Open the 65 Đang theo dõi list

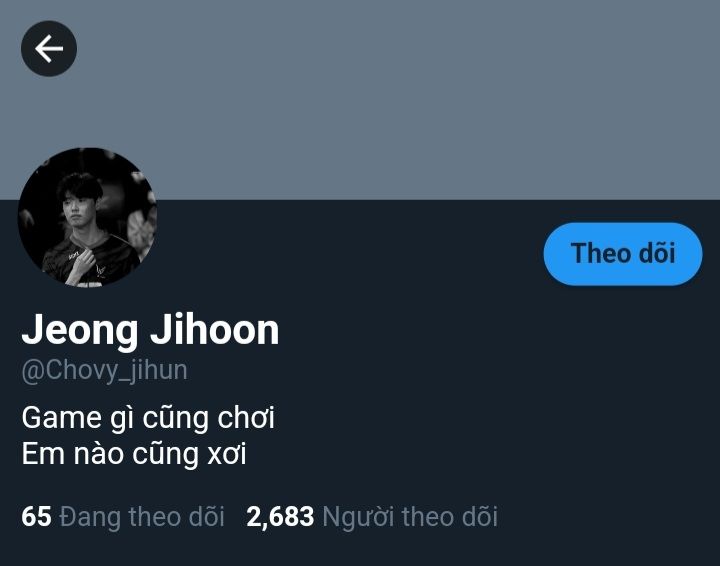coord(123,516)
